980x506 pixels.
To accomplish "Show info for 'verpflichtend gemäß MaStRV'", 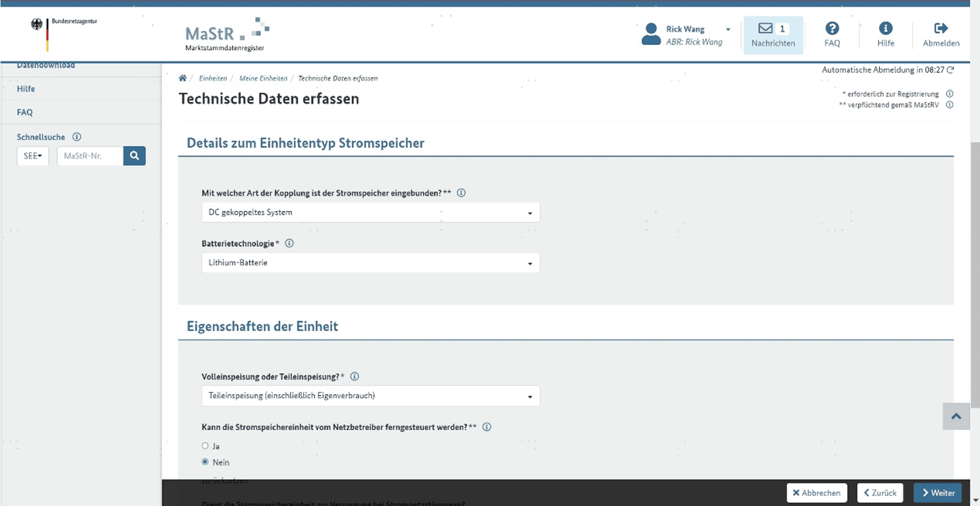I will pos(949,105).
